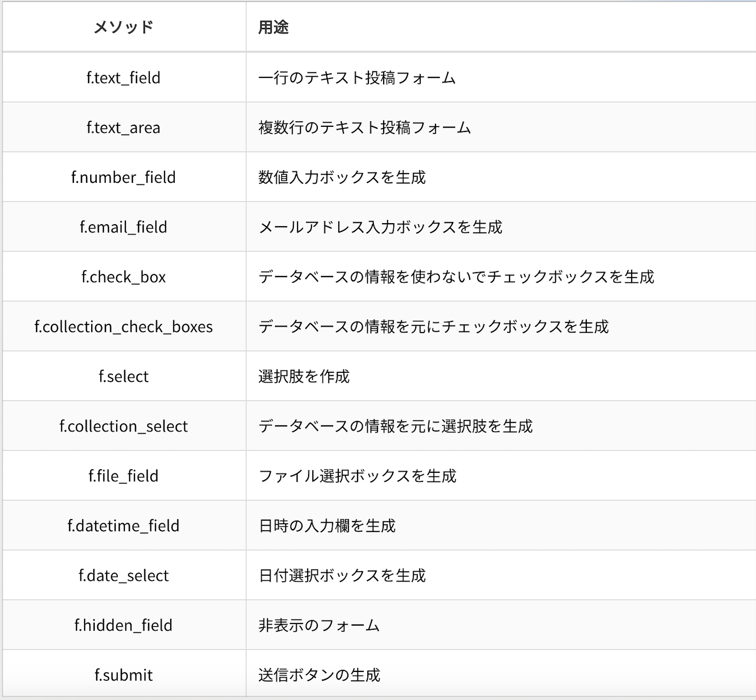Click the f.number_field cell

click(124, 177)
